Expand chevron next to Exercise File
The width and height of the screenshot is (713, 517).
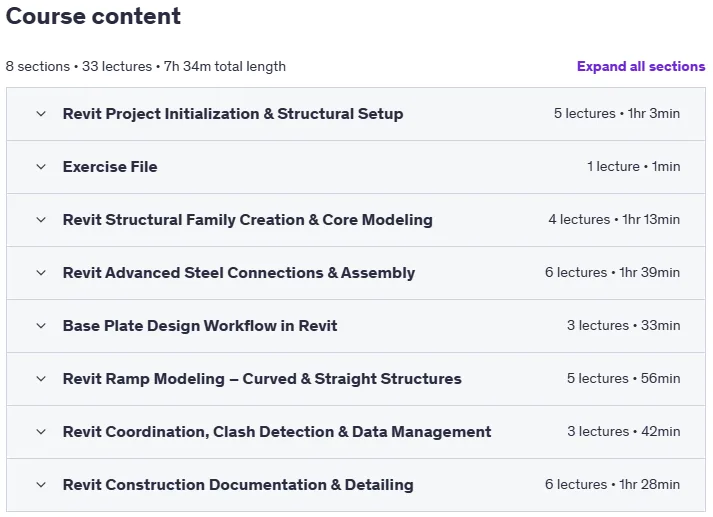(x=41, y=167)
